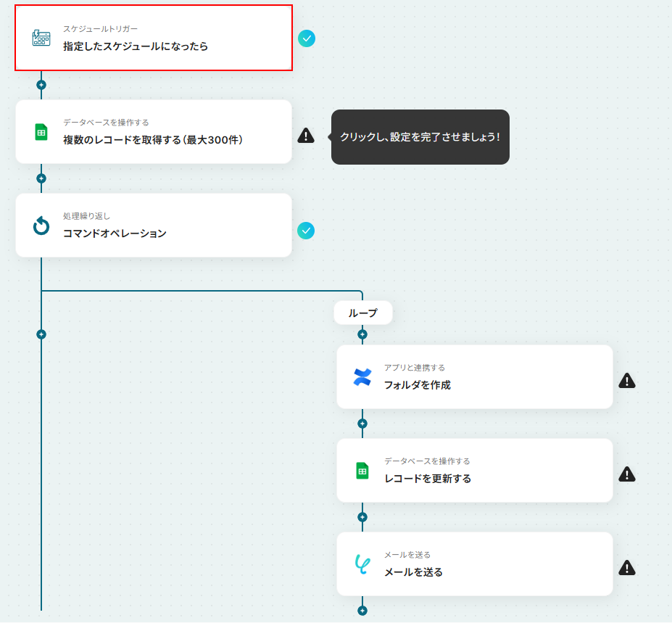Add step on main branch left of loop

click(x=41, y=334)
